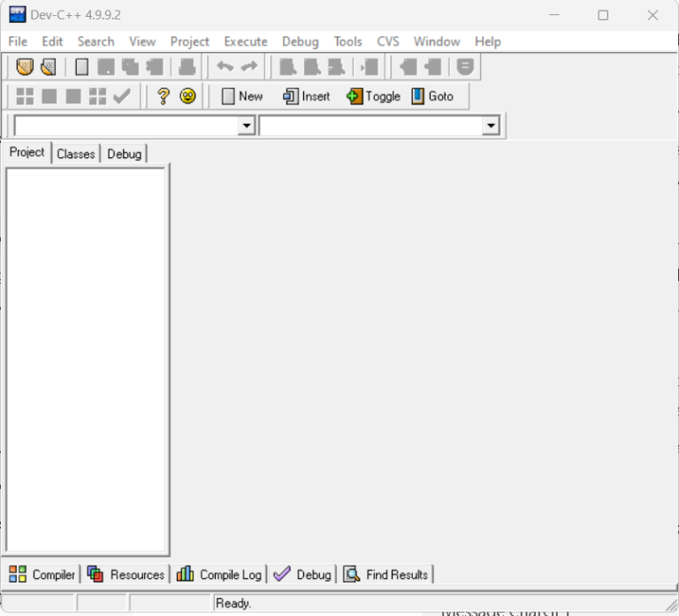The width and height of the screenshot is (679, 616).
Task: Click the Goto bookmark button
Action: click(x=432, y=96)
